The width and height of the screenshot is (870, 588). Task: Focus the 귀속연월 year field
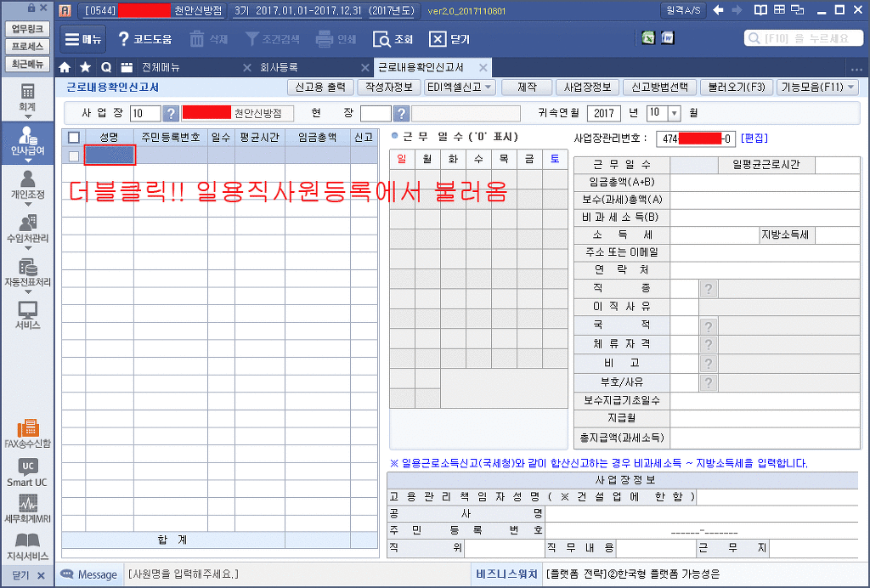[x=603, y=113]
